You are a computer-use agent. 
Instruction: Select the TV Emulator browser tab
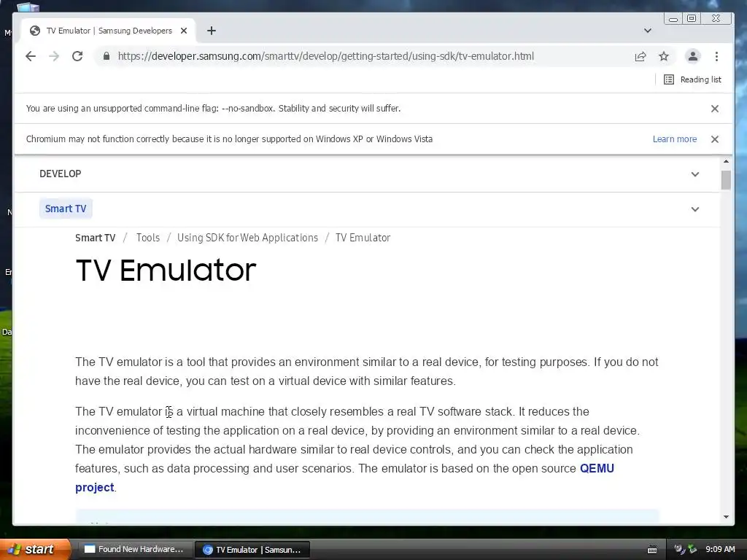(x=109, y=31)
